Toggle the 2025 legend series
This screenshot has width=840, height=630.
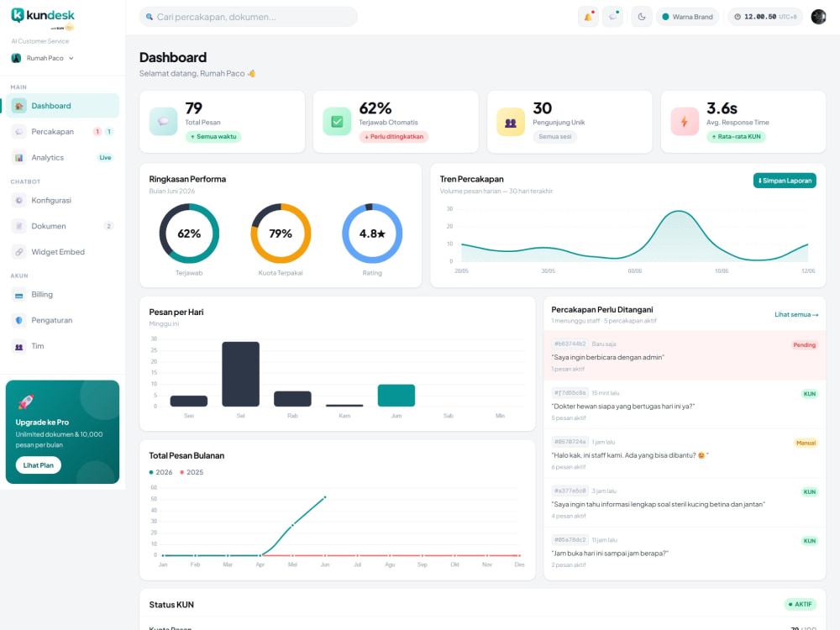pyautogui.click(x=192, y=472)
